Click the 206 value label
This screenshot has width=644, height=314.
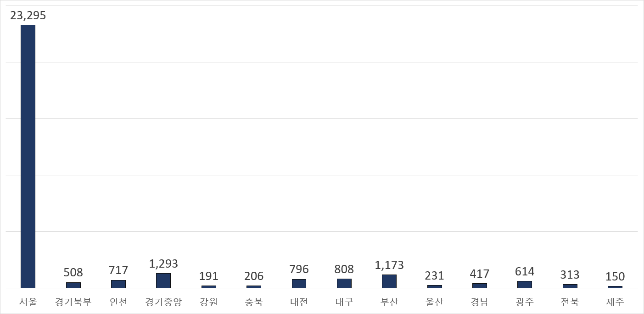254,276
